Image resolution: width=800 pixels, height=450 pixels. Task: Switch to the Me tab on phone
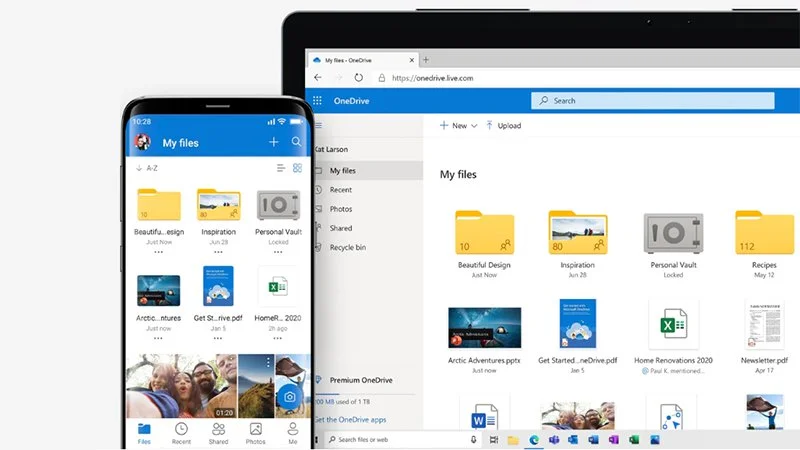[293, 434]
